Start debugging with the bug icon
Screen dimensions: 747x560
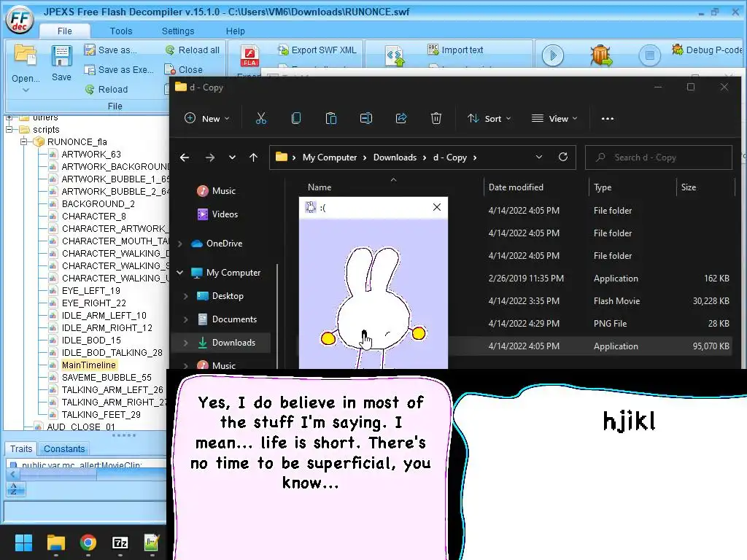pos(601,55)
